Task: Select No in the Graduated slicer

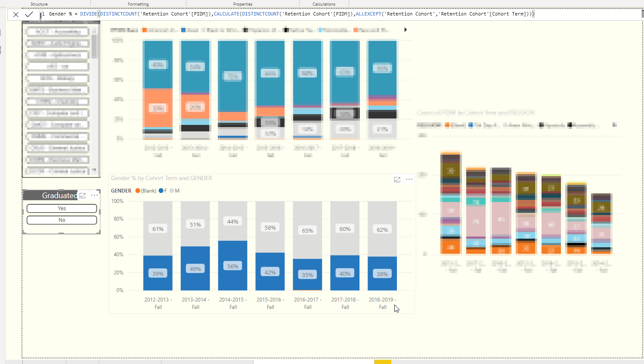Action: (x=62, y=220)
